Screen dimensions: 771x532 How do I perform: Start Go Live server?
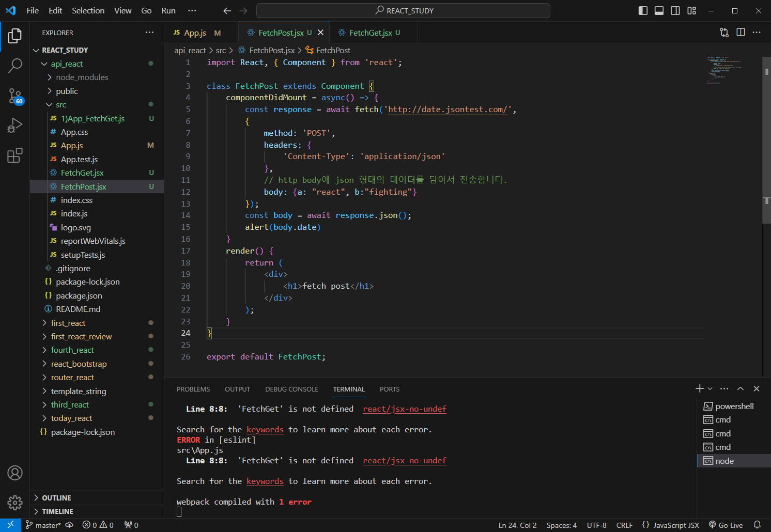(726, 525)
